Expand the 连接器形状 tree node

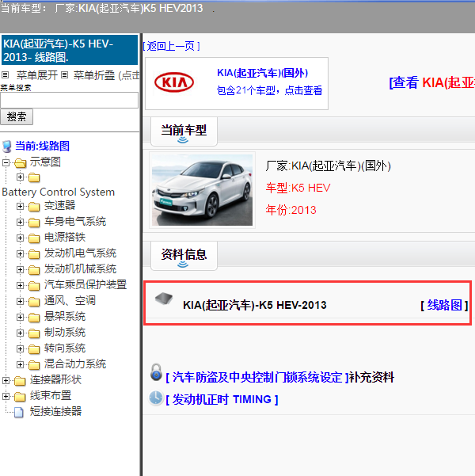[6, 380]
